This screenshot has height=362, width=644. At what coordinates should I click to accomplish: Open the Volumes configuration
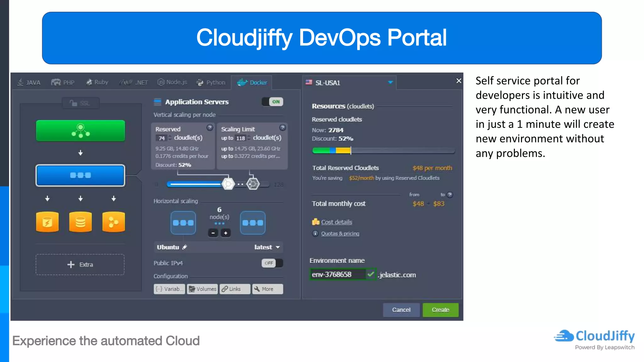202,289
